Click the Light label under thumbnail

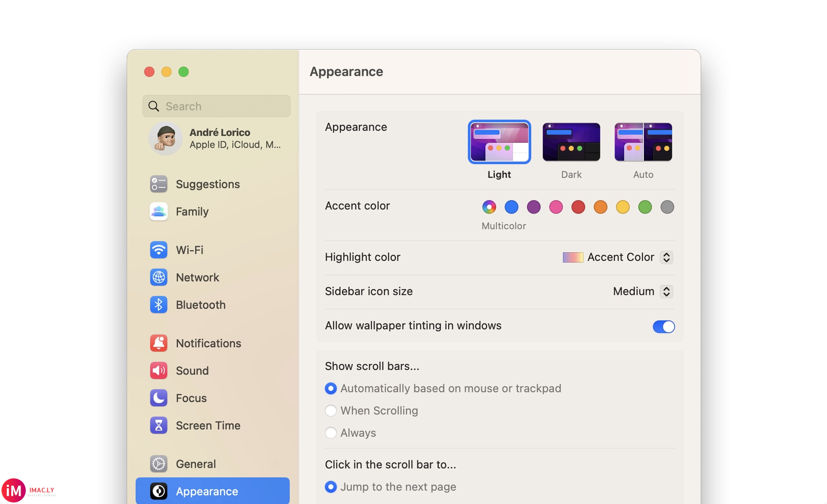coord(499,174)
